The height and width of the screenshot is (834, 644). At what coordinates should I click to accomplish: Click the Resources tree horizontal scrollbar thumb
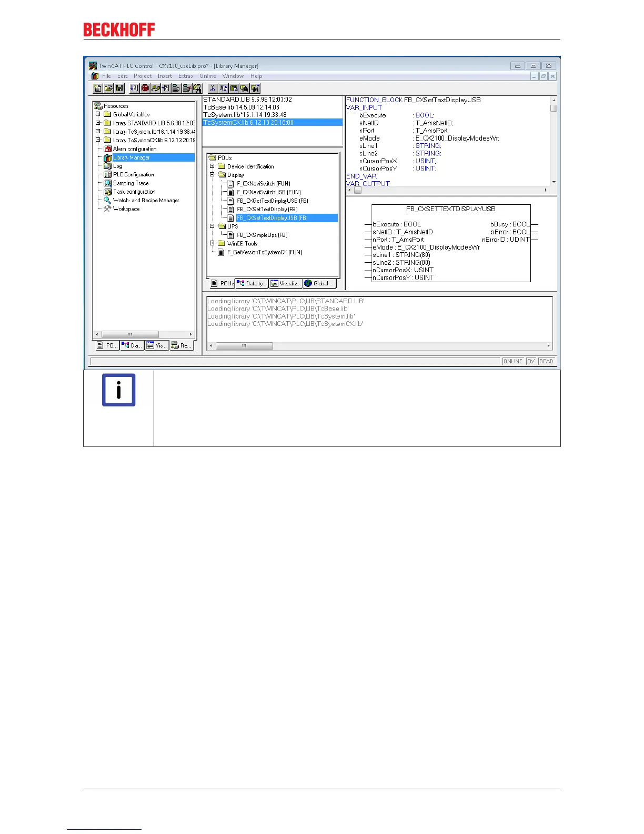(x=130, y=334)
